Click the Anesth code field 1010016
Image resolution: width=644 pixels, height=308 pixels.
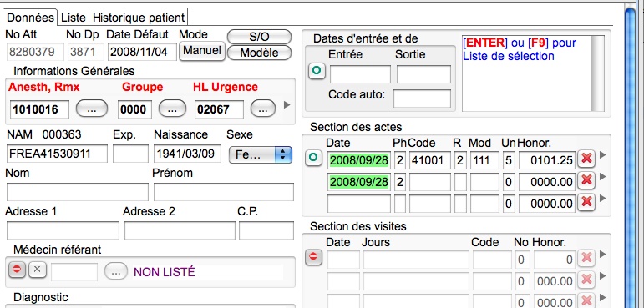click(x=40, y=109)
